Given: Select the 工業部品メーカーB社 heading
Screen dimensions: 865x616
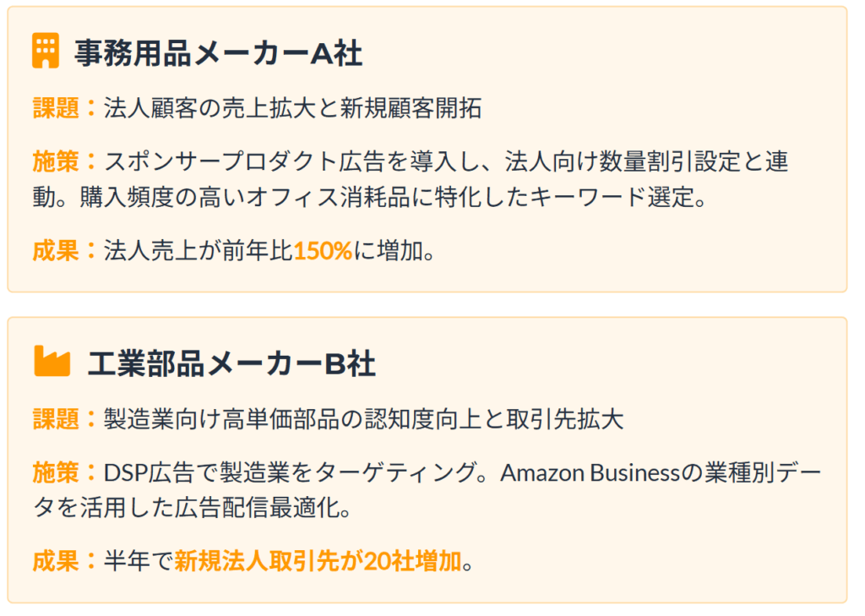Looking at the screenshot, I should [x=231, y=363].
